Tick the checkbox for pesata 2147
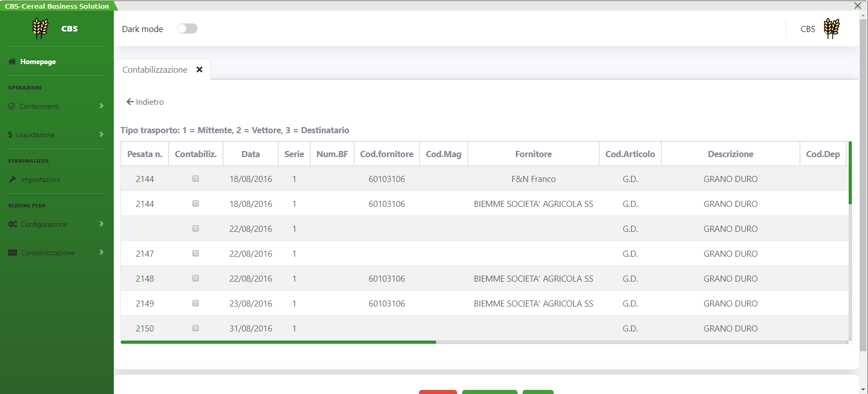This screenshot has height=394, width=868. 196,254
